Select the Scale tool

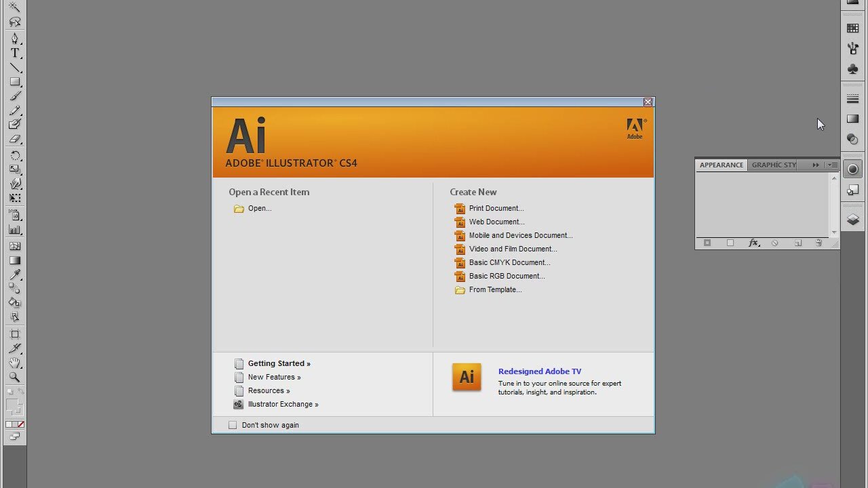tap(14, 169)
